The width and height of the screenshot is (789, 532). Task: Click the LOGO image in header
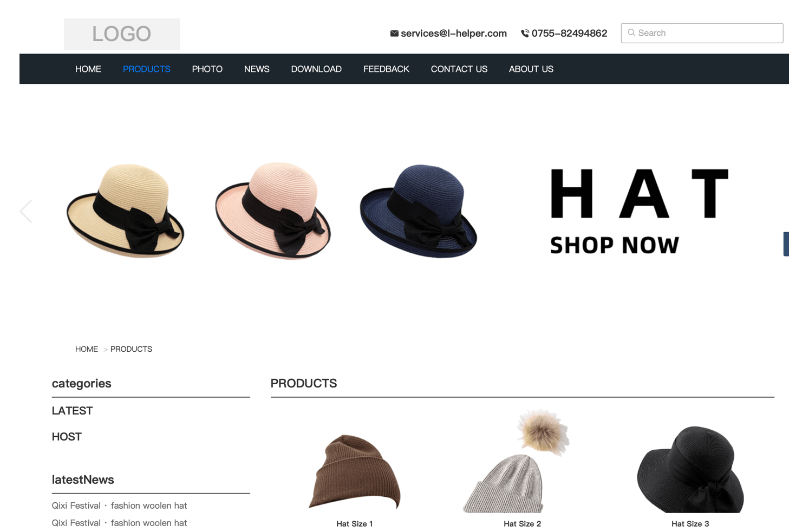tap(122, 34)
